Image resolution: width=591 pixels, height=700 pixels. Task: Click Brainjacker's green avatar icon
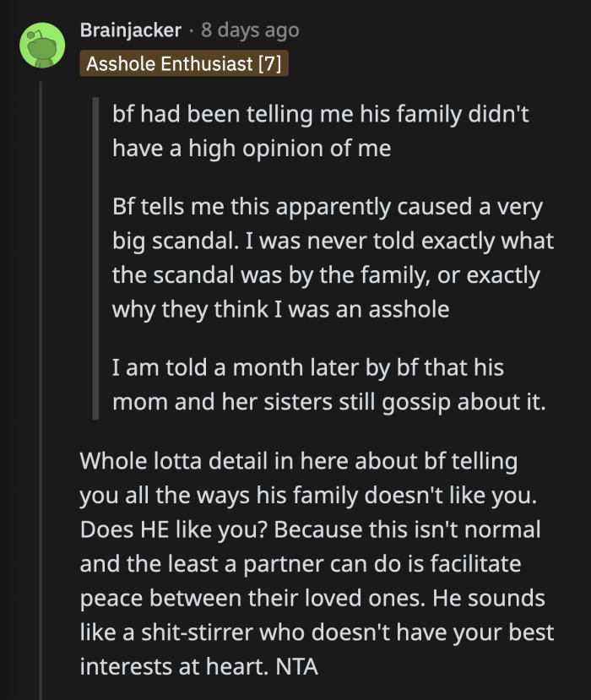42,46
